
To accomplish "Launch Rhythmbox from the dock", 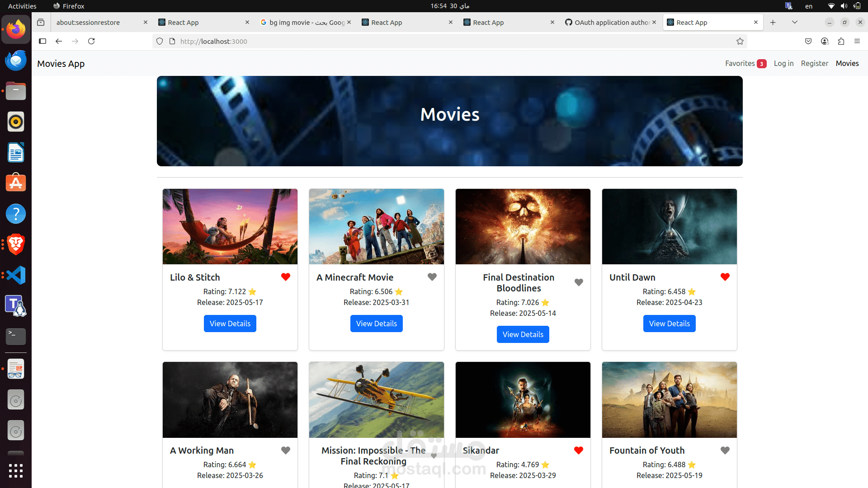I will pos(16,122).
